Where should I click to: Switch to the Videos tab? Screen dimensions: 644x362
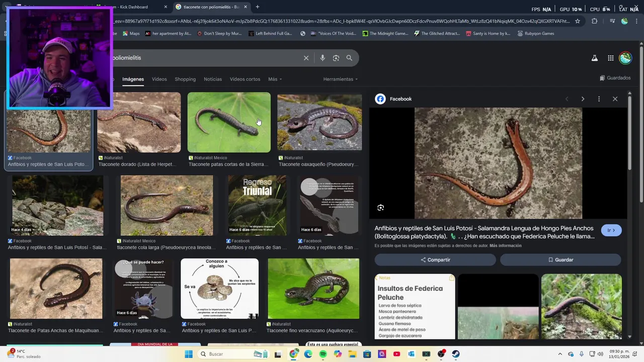pyautogui.click(x=159, y=79)
